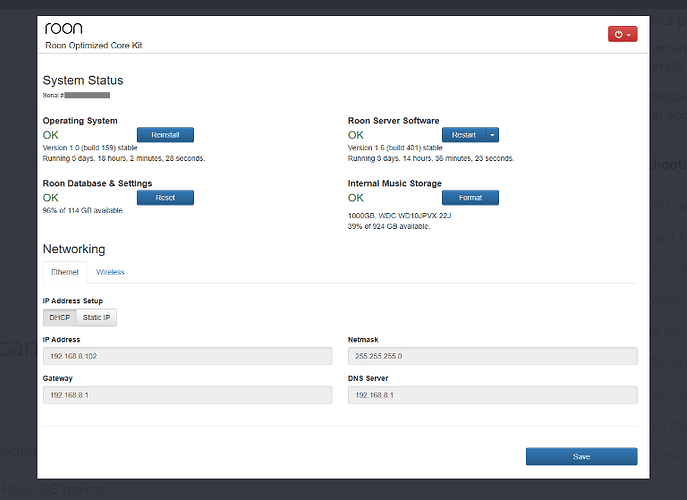Reset the Roon Database & Settings

click(x=165, y=198)
